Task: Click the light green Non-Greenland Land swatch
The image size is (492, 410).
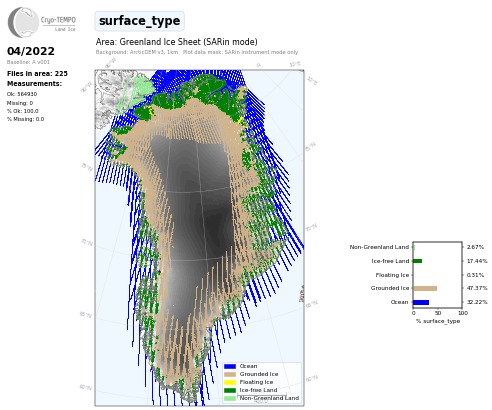Action: (x=230, y=398)
